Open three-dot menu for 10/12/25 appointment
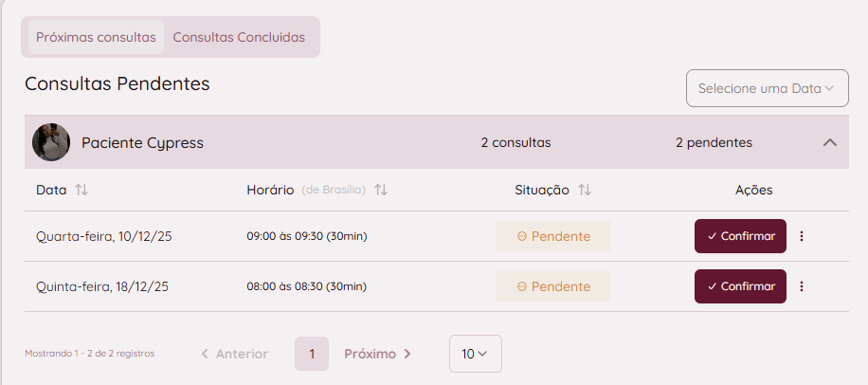 (802, 236)
